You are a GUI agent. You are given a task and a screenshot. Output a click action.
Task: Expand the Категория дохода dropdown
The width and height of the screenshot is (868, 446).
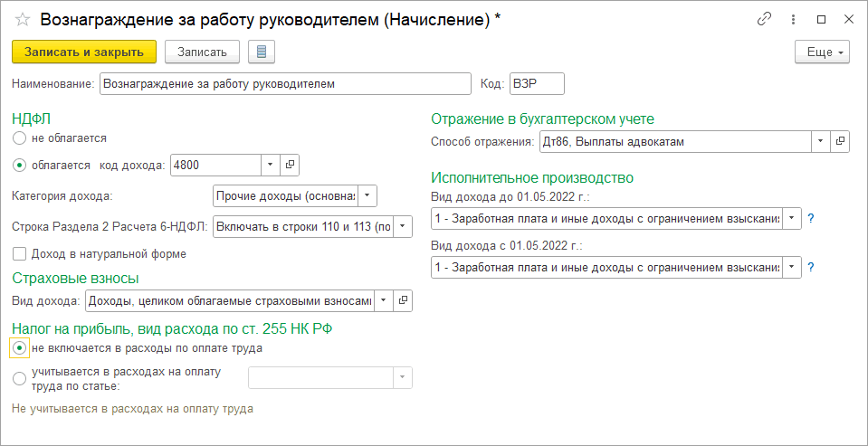coord(367,195)
